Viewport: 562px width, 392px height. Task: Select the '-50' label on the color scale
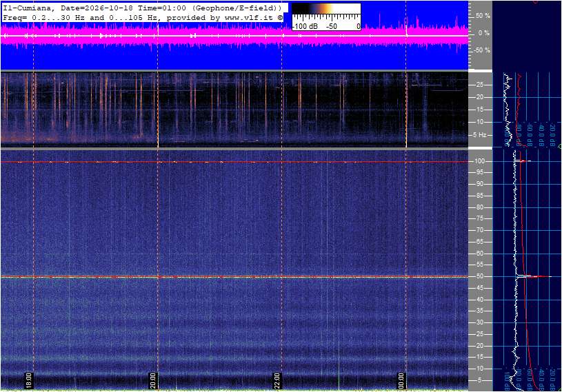point(332,26)
